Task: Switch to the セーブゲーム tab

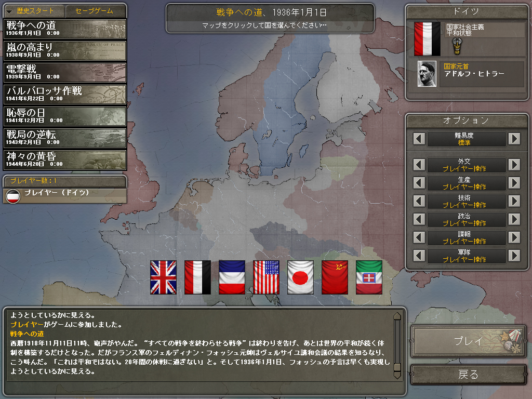Action: tap(95, 11)
